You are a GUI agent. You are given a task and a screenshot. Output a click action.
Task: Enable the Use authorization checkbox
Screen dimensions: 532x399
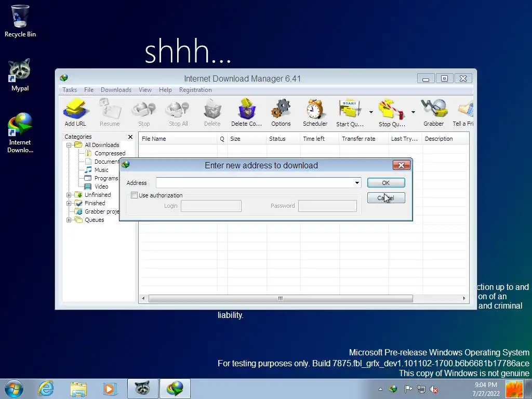[x=135, y=195]
